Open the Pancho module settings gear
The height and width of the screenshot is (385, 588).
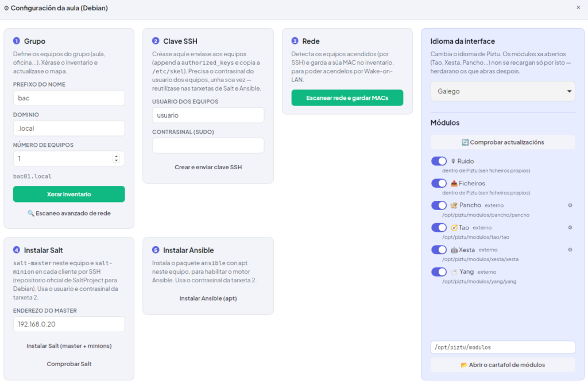(x=570, y=205)
